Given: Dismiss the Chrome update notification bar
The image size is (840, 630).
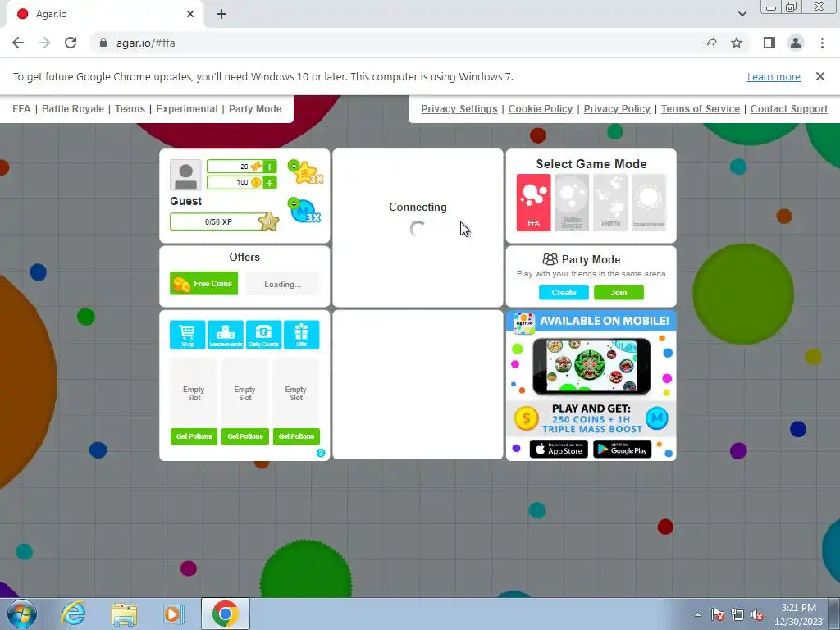Looking at the screenshot, I should point(819,76).
